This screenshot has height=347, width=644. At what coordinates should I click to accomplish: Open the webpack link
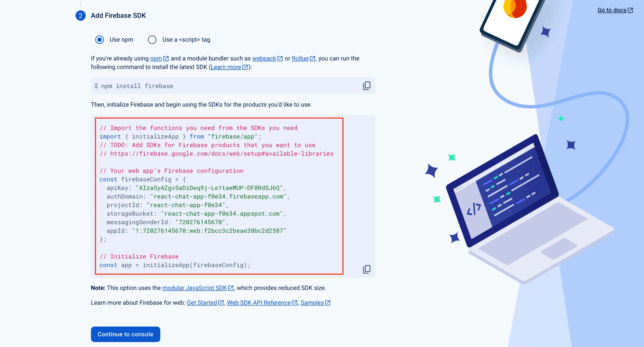264,58
